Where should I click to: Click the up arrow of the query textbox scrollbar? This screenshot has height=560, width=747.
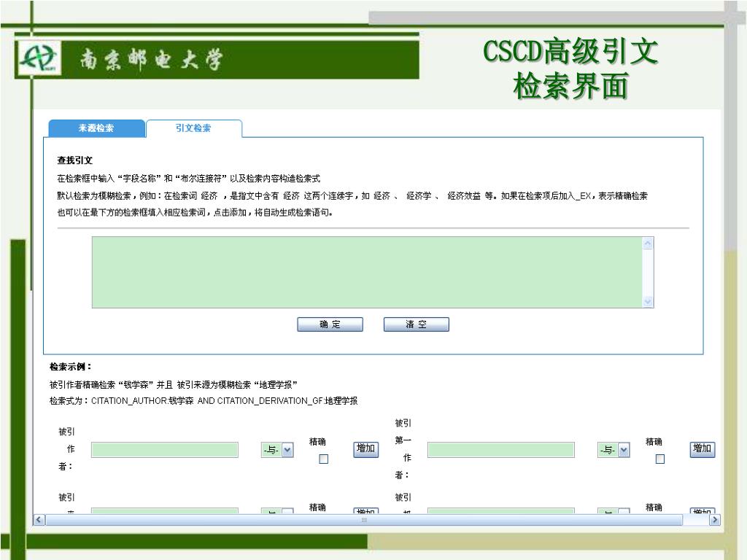pos(648,244)
